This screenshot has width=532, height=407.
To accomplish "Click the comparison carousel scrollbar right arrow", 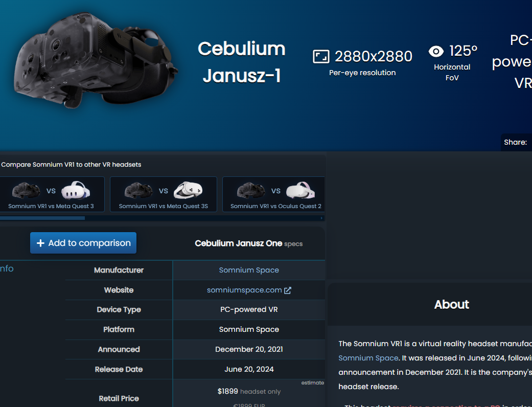I will [x=321, y=218].
